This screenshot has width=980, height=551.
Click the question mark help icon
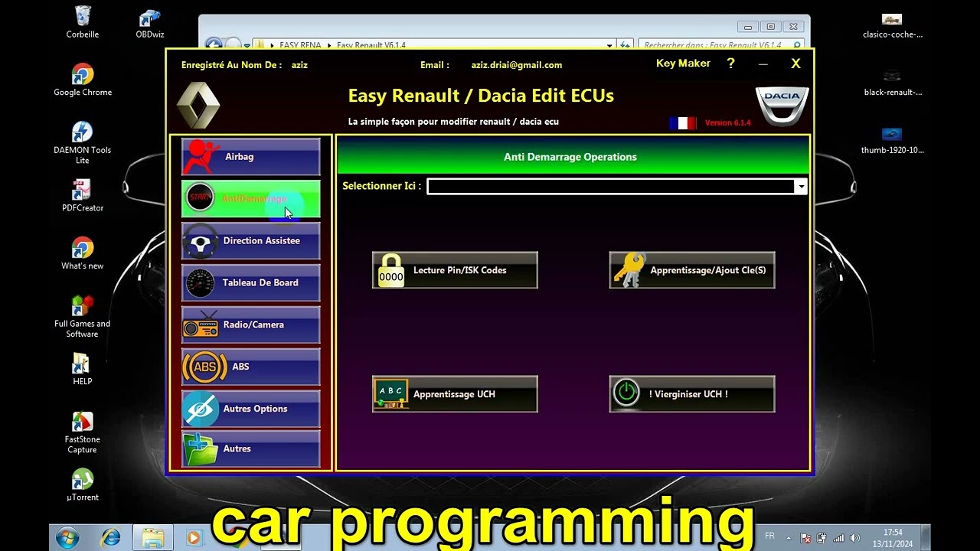coord(730,64)
